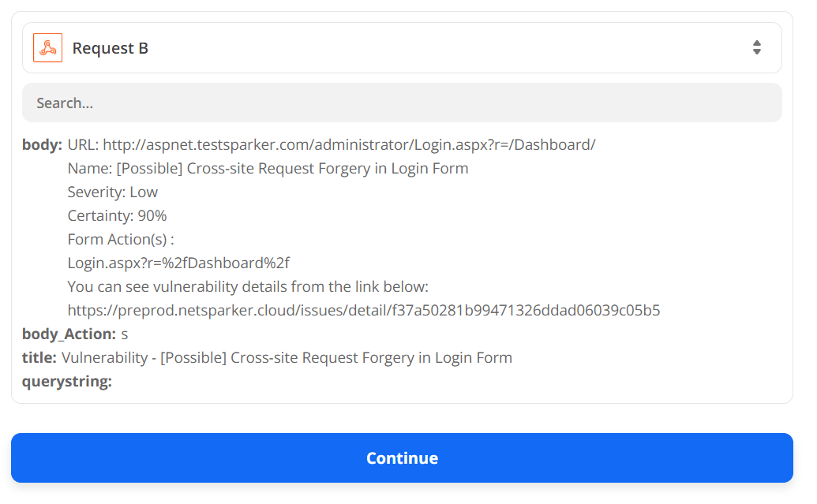Screen dimensions: 817x504
Task: Open the Request B dropdown selector
Action: click(402, 48)
